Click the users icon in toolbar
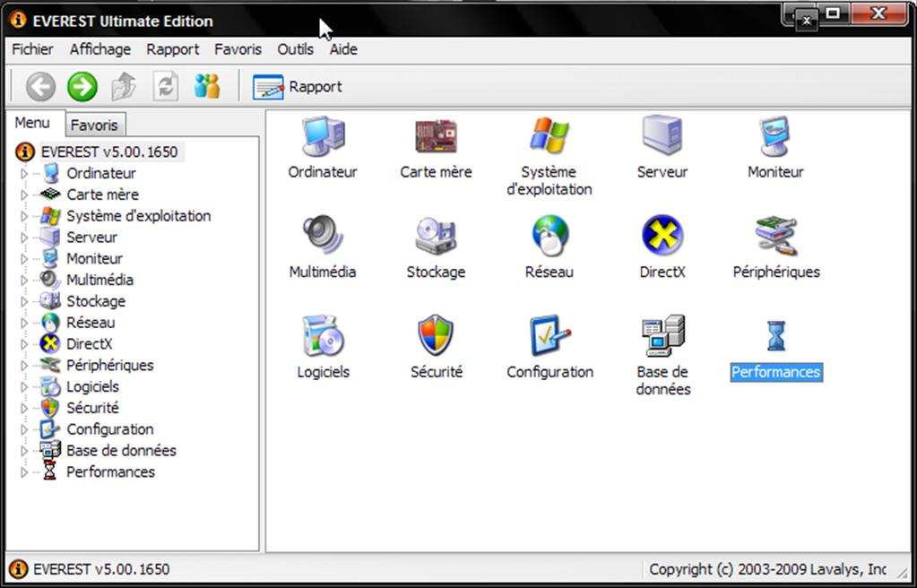 pyautogui.click(x=207, y=86)
